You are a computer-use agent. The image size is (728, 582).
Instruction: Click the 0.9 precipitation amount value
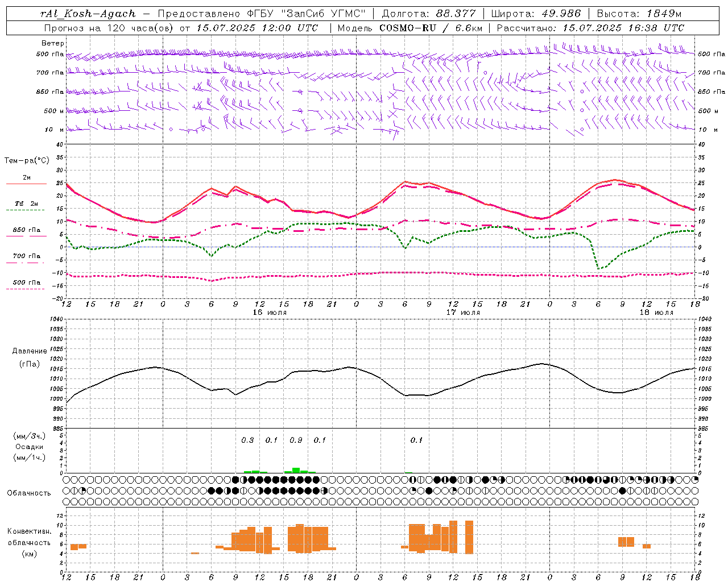tap(296, 440)
